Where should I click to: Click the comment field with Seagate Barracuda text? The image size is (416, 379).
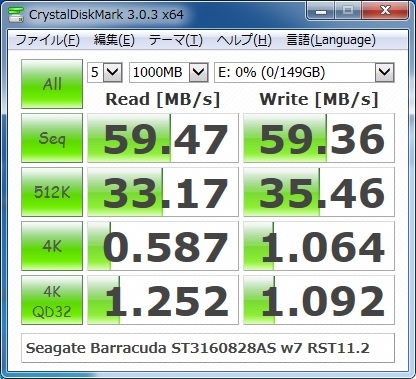(208, 348)
